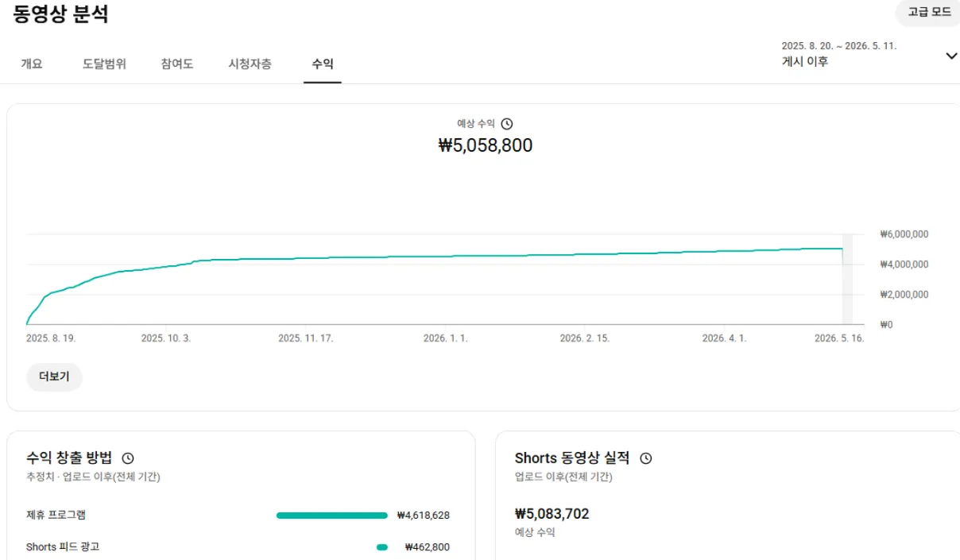The image size is (960, 560).
Task: Click the 제휴 프로그램 revenue bar
Action: tap(332, 516)
